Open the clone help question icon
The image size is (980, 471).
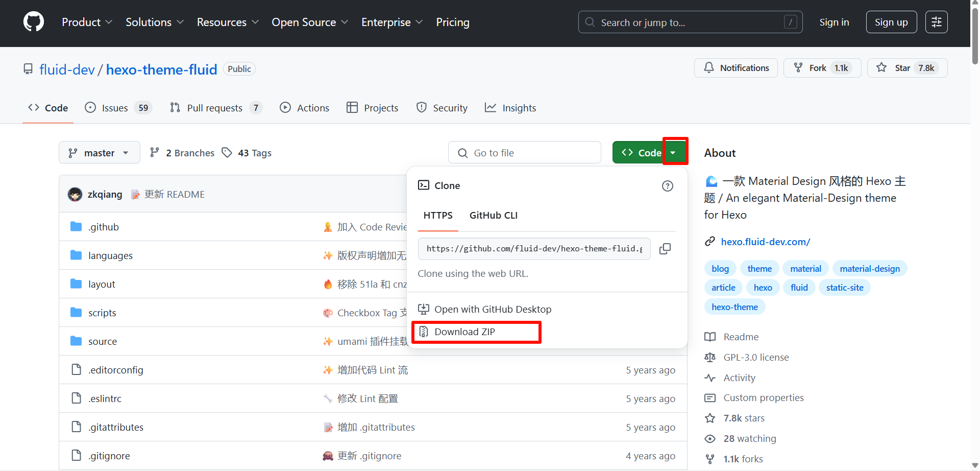(667, 186)
